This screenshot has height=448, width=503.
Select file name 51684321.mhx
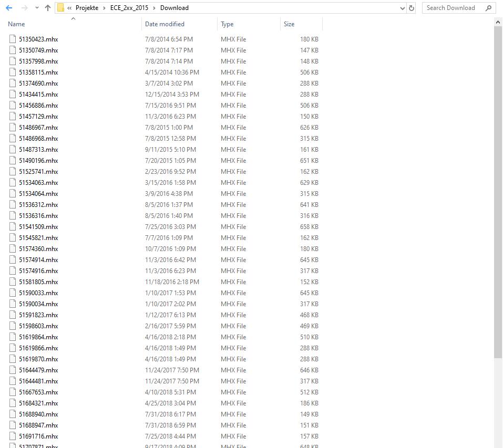pos(38,403)
